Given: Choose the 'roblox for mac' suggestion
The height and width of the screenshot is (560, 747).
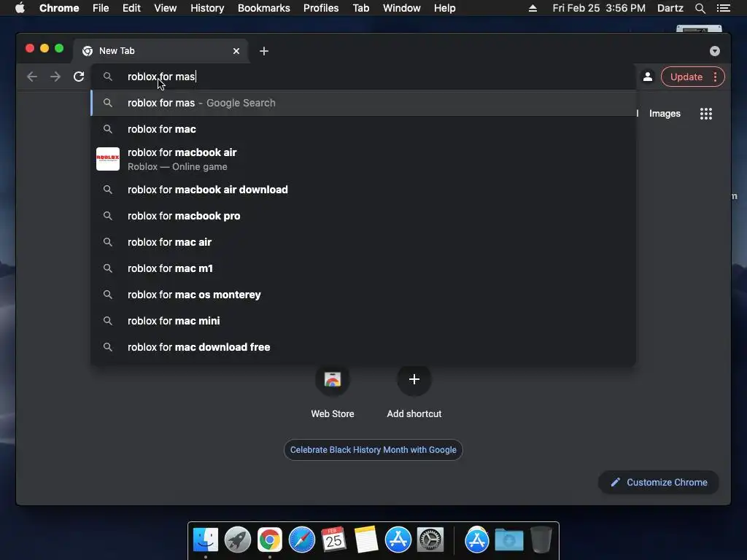Looking at the screenshot, I should pyautogui.click(x=363, y=129).
